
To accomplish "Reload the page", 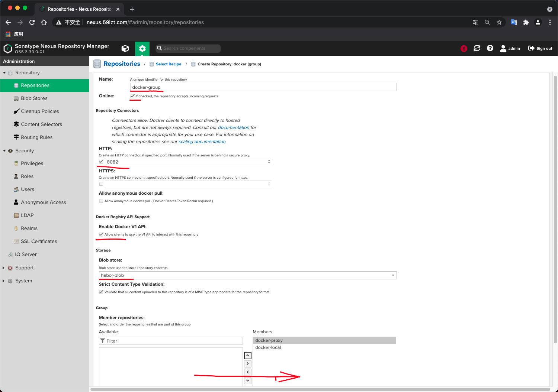I will point(32,22).
